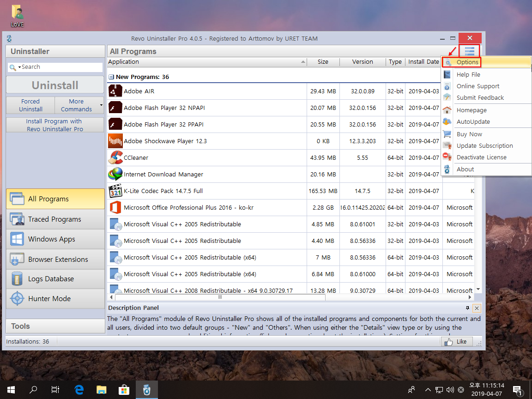Click the Revo Uninstaller title bar icon

pyautogui.click(x=9, y=39)
